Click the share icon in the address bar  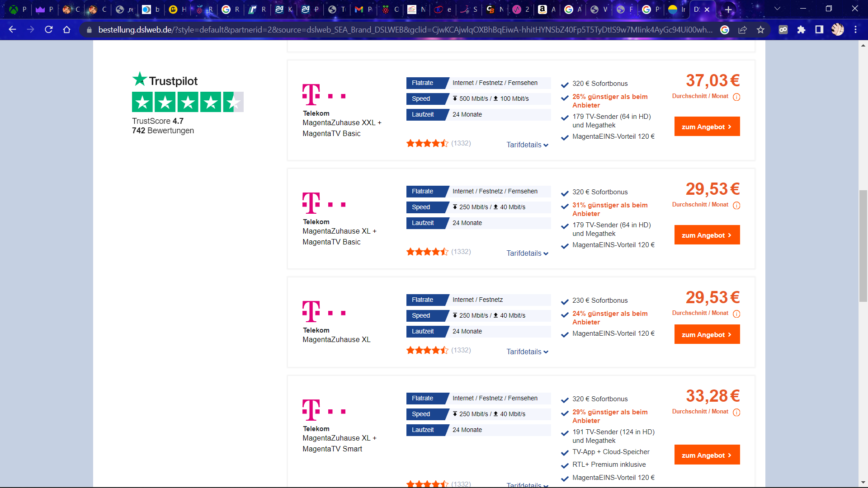[x=743, y=30]
